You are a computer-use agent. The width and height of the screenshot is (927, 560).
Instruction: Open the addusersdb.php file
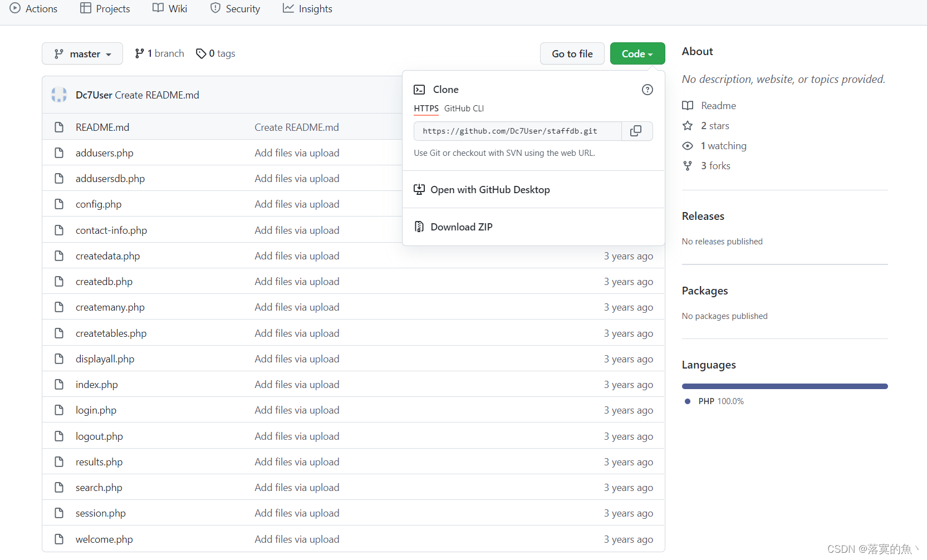pyautogui.click(x=110, y=179)
